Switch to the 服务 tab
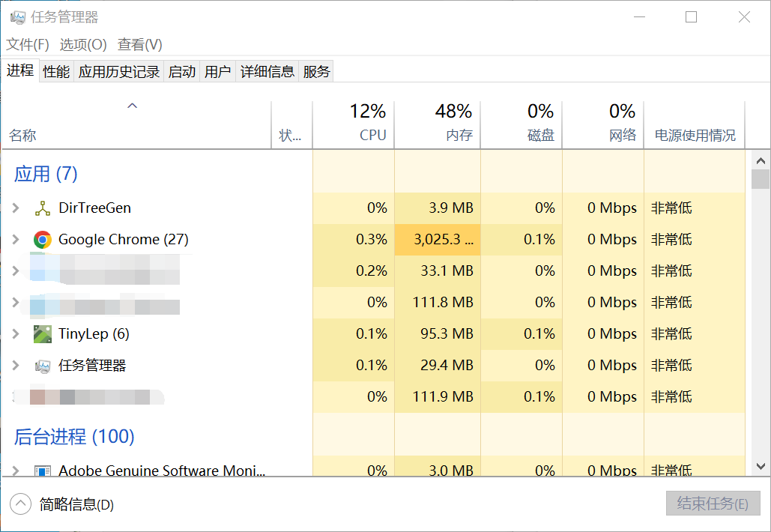Screen dimensions: 771x532 pyautogui.click(x=316, y=72)
